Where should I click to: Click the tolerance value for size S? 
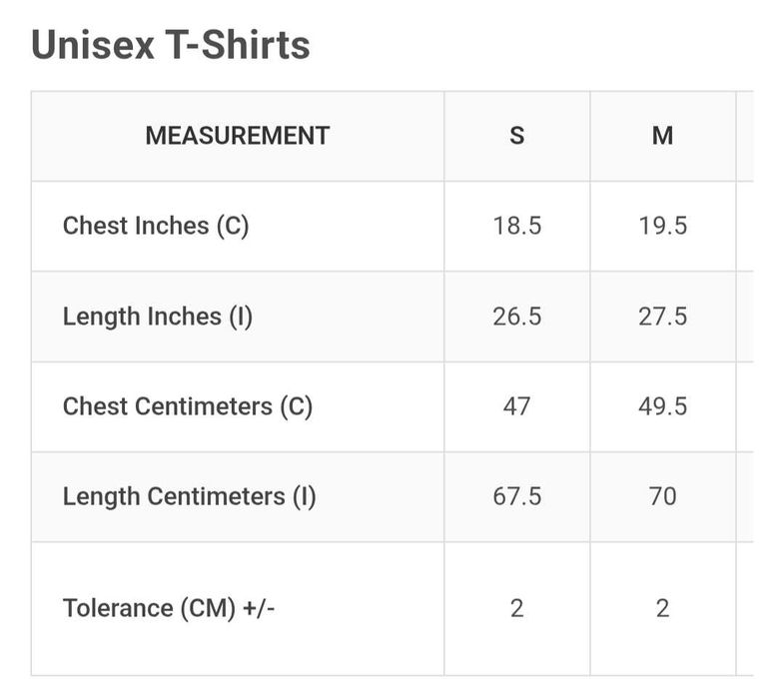click(516, 608)
